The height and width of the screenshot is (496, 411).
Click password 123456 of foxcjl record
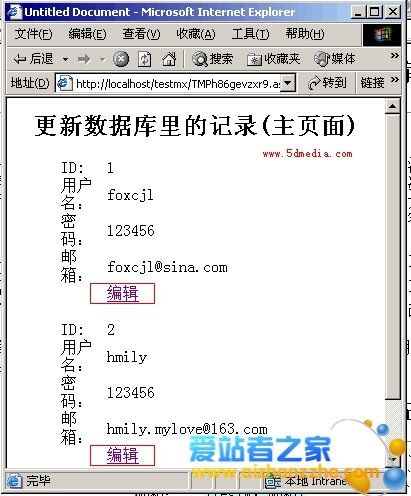[x=130, y=231]
